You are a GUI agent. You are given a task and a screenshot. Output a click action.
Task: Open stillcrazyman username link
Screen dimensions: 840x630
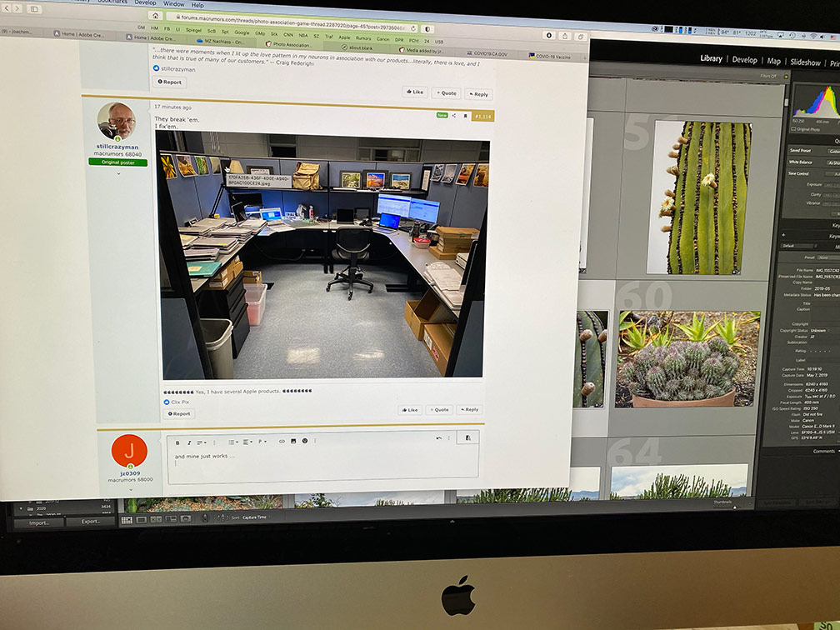pos(117,147)
